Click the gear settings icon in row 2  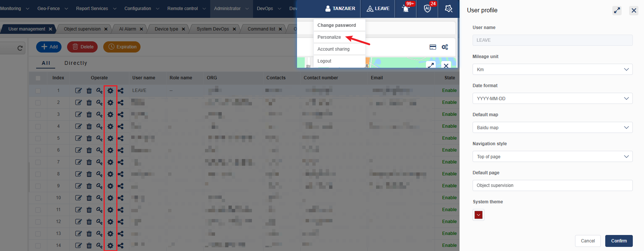pyautogui.click(x=110, y=102)
